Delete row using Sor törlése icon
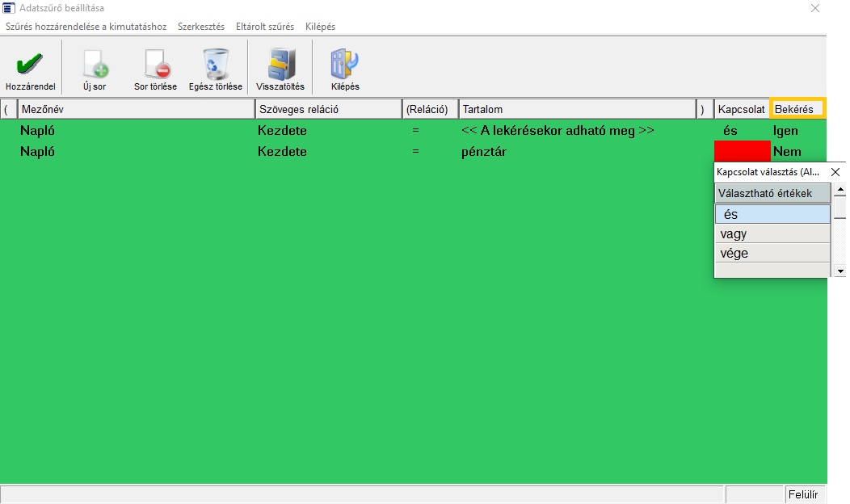 tap(155, 65)
